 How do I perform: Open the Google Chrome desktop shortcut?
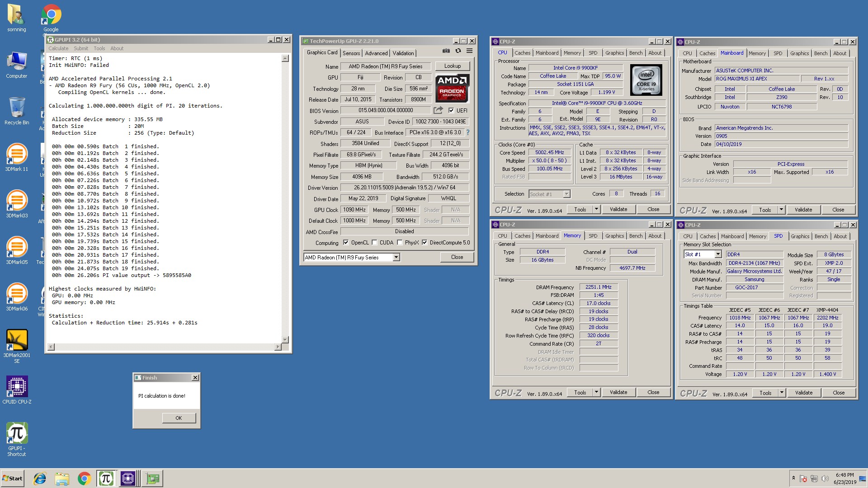tap(51, 19)
